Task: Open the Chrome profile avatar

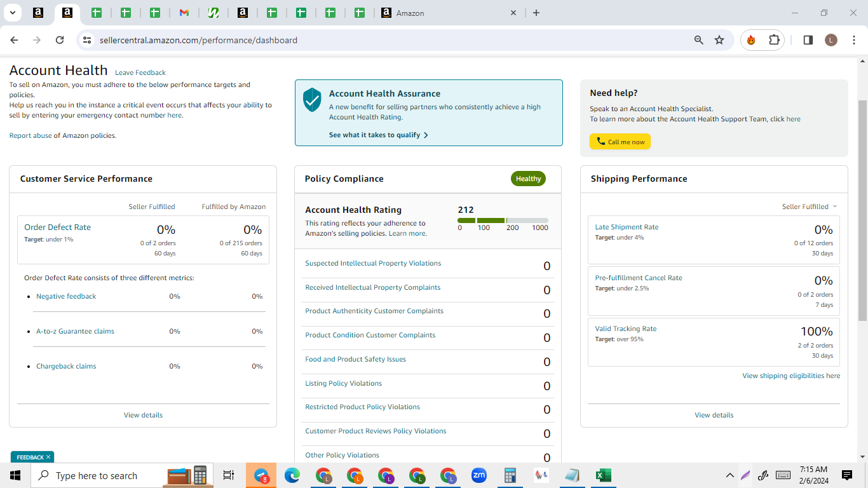Action: [831, 40]
